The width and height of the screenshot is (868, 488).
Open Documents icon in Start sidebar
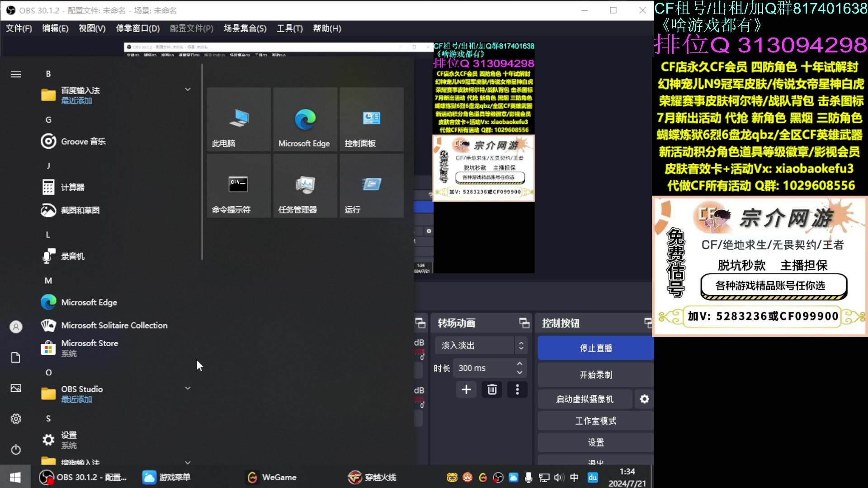pyautogui.click(x=16, y=357)
